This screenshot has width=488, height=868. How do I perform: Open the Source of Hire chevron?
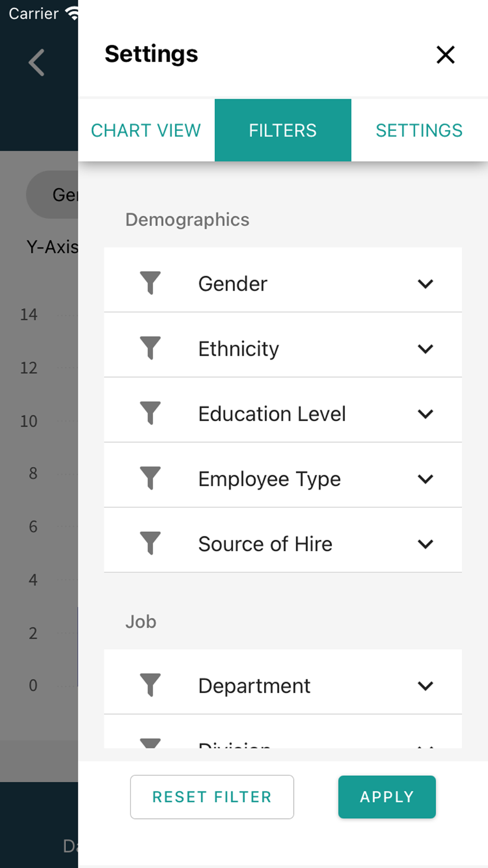click(426, 544)
